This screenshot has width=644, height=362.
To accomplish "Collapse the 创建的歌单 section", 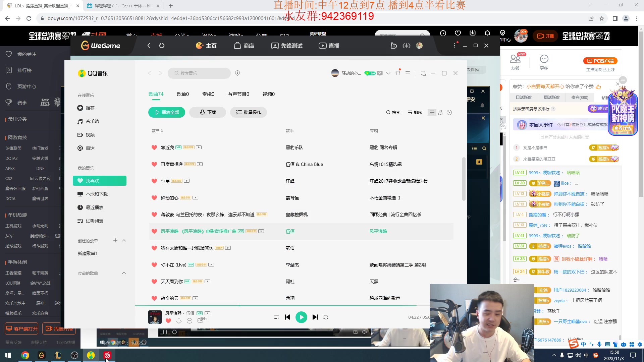I will pyautogui.click(x=124, y=240).
